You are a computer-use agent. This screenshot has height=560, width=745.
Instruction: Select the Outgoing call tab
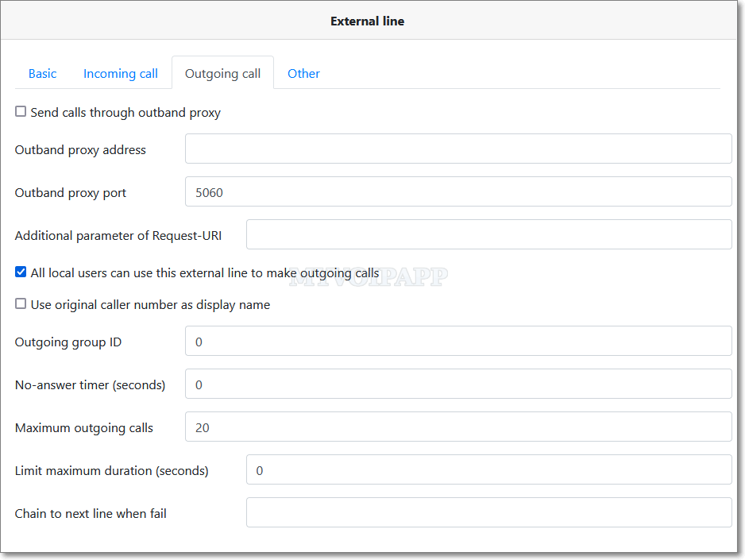(x=222, y=74)
